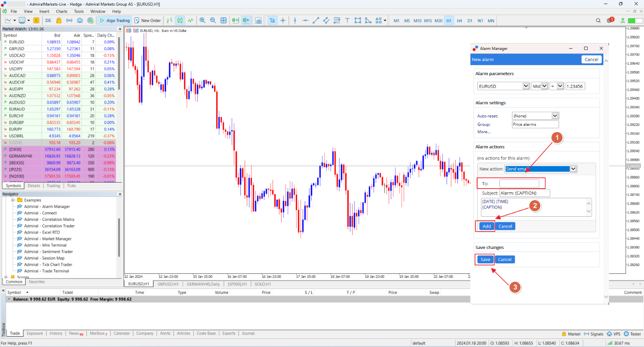Open the Profiles chart-set icon
This screenshot has height=347, width=644.
pos(22,21)
